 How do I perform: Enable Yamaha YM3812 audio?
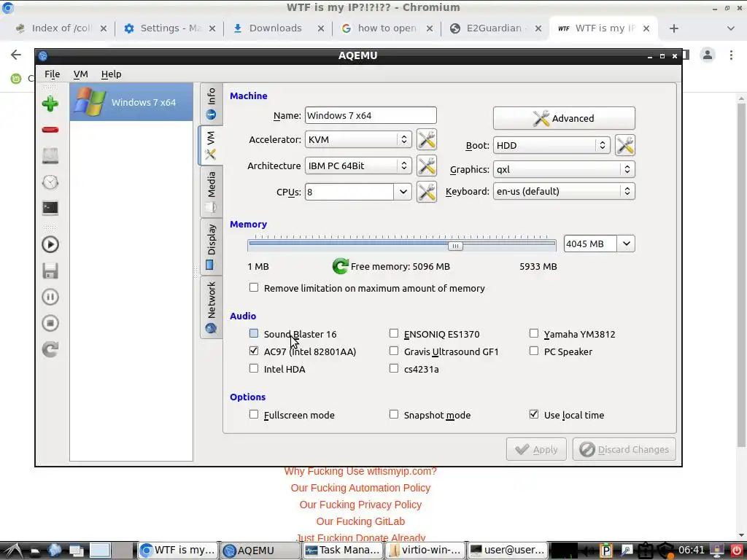(533, 333)
